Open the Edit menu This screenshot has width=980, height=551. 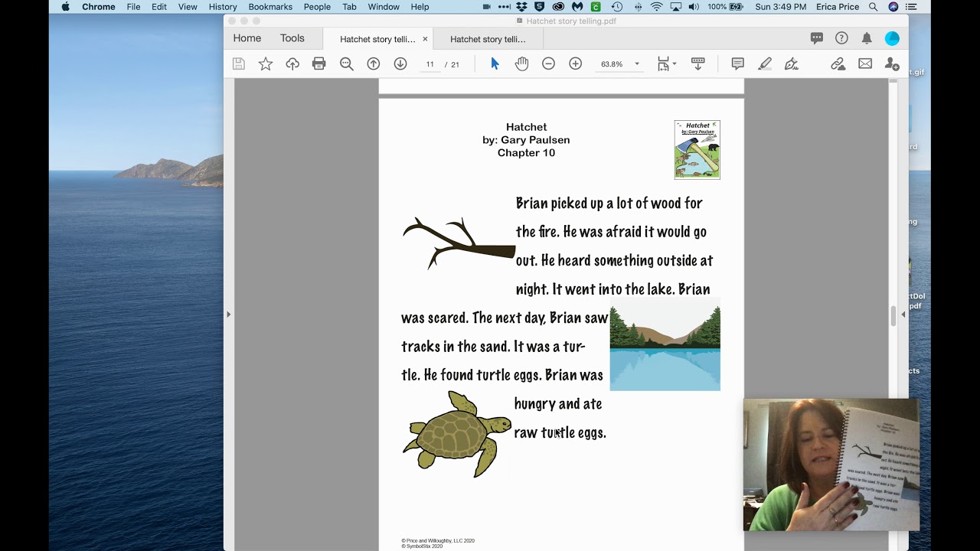coord(159,7)
